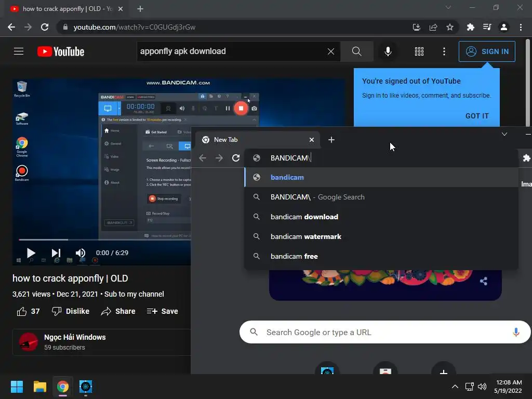Go back in the front Chrome window
The height and width of the screenshot is (399, 532).
point(203,158)
